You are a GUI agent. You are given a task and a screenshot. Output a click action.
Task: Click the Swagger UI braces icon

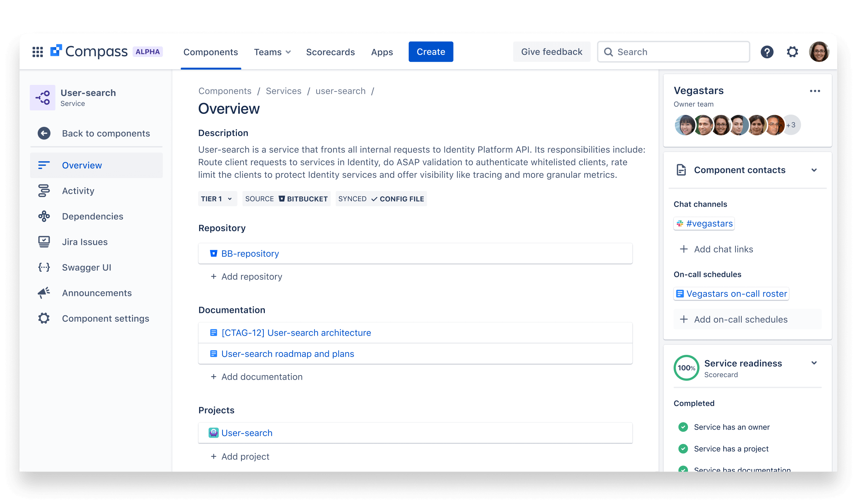44,268
